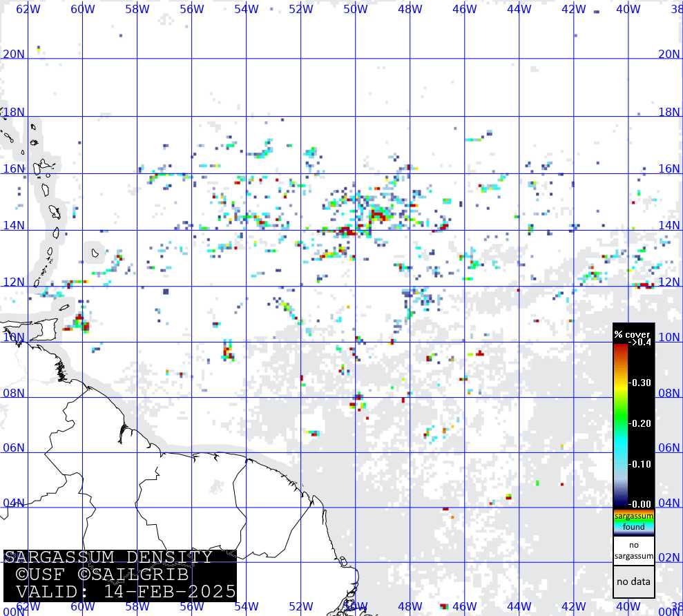Click the VALID: 14-FEB-2025 date label
This screenshot has width=683, height=616.
coord(126,592)
